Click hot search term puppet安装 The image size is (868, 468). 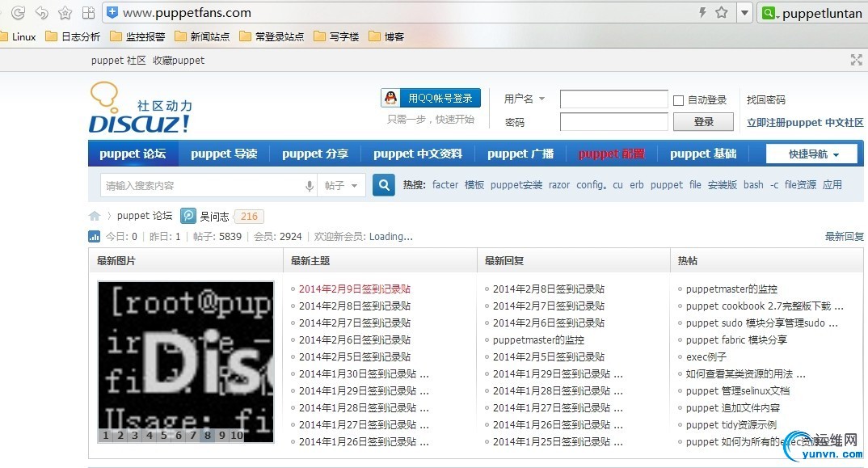(x=516, y=185)
